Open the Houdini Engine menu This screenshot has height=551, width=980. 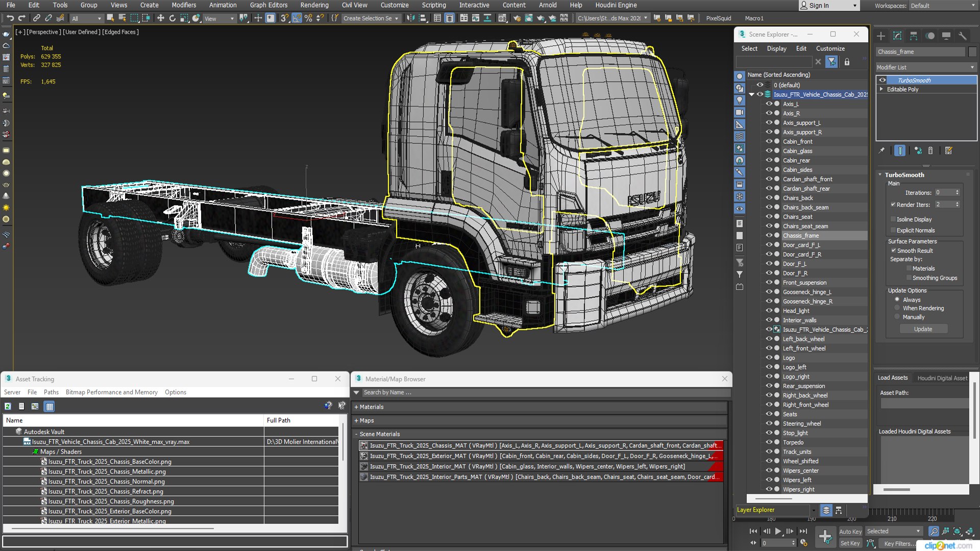pyautogui.click(x=616, y=5)
